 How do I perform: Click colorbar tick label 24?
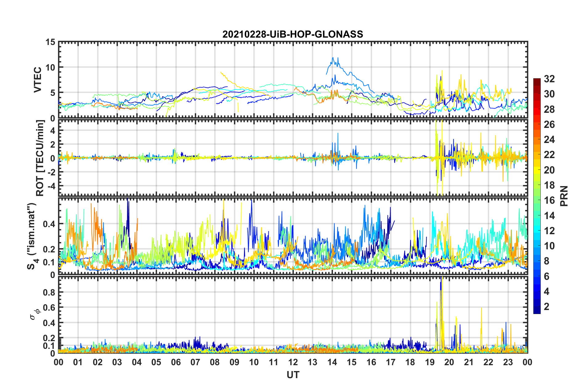[x=549, y=140]
